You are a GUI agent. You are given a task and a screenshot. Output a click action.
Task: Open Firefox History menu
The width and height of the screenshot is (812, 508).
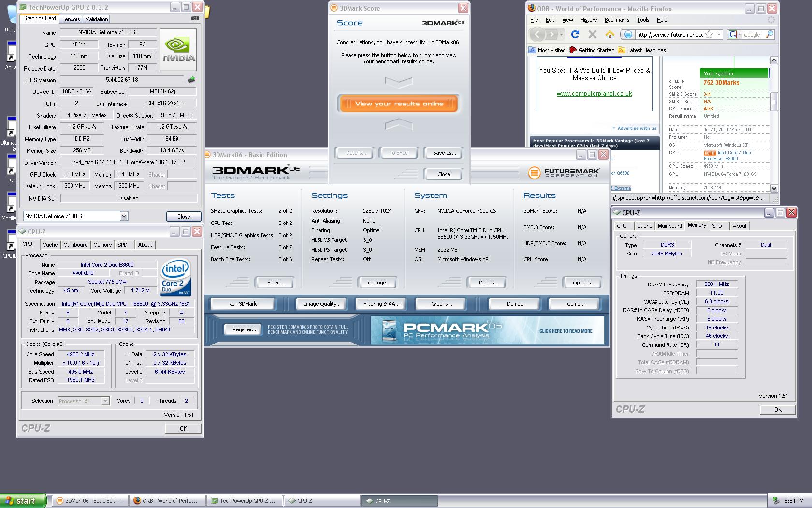[x=588, y=20]
